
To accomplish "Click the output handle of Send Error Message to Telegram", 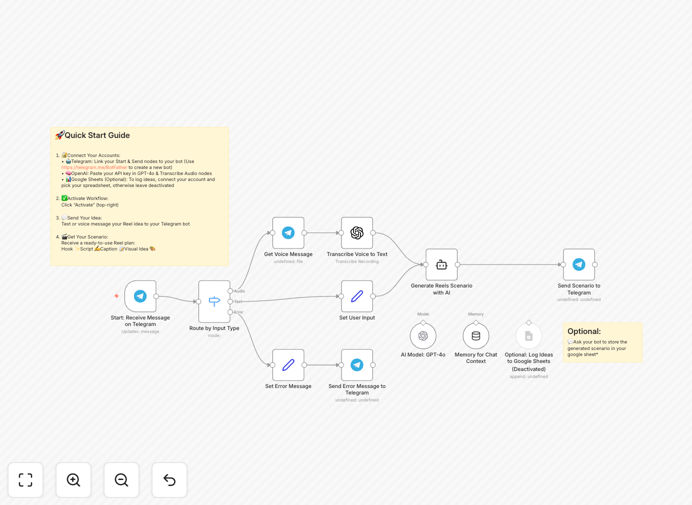I will [373, 365].
